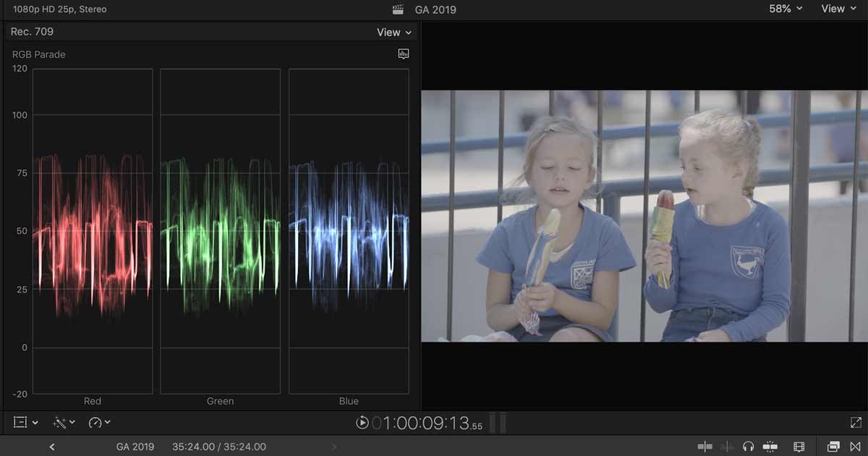Toggle audio skimming waveform button
The image size is (868, 456).
tap(727, 447)
